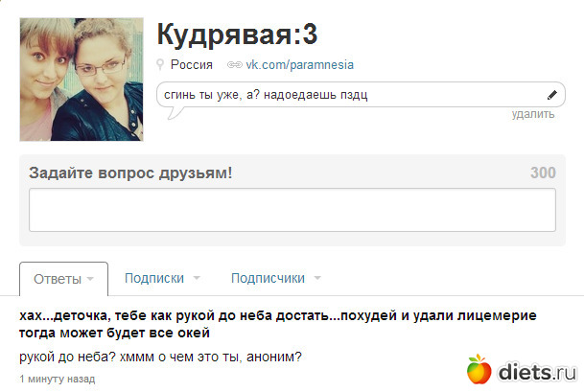Open the vk.com/paramnesia link
The image size is (584, 392).
[x=299, y=65]
